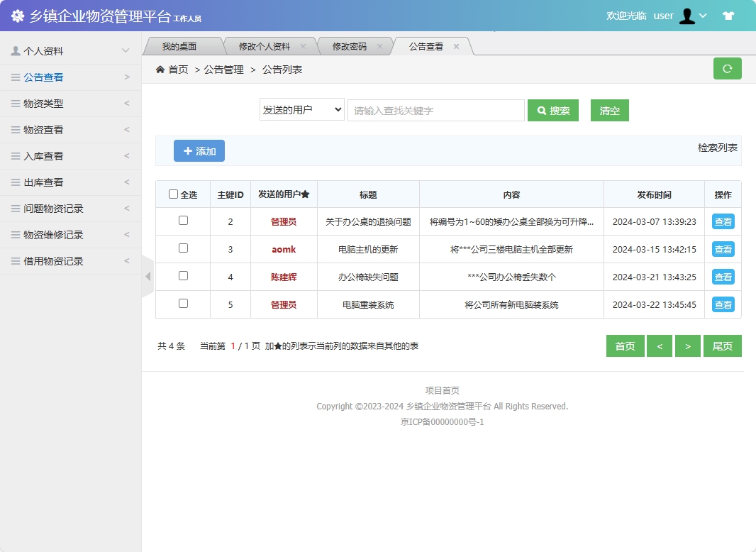
Task: Tick the checkbox for row with 主键ID 3
Action: click(182, 249)
